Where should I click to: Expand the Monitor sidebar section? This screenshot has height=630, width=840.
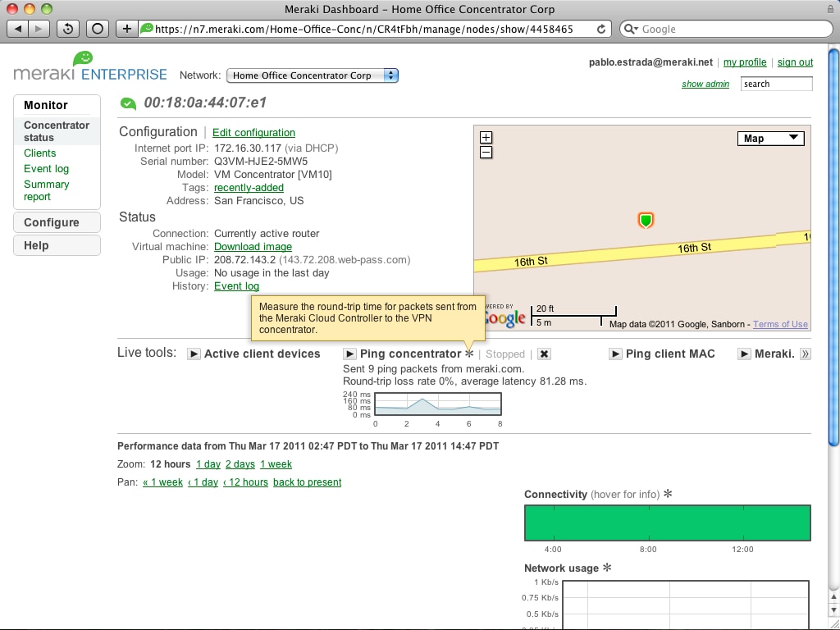(x=46, y=105)
